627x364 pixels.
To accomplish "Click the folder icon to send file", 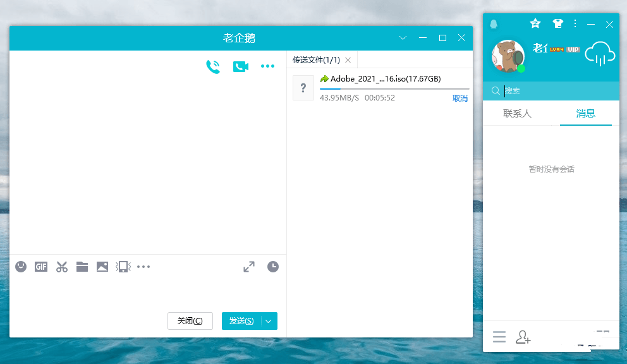I will click(x=82, y=267).
